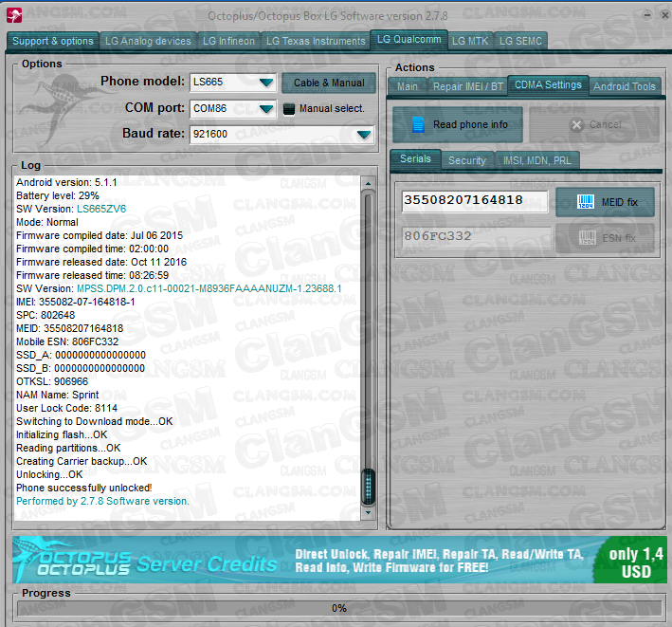672x627 pixels.
Task: Click the Cancel X icon
Action: click(x=577, y=125)
